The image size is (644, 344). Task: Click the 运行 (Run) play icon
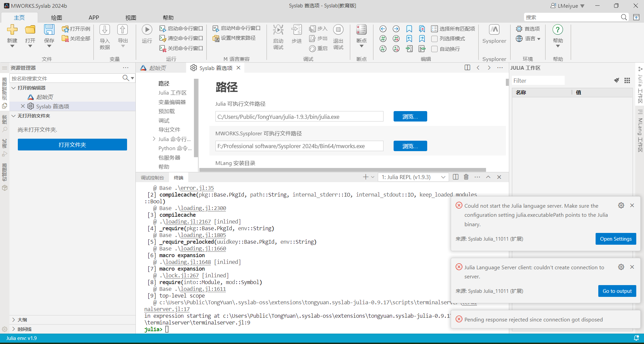[x=147, y=30]
